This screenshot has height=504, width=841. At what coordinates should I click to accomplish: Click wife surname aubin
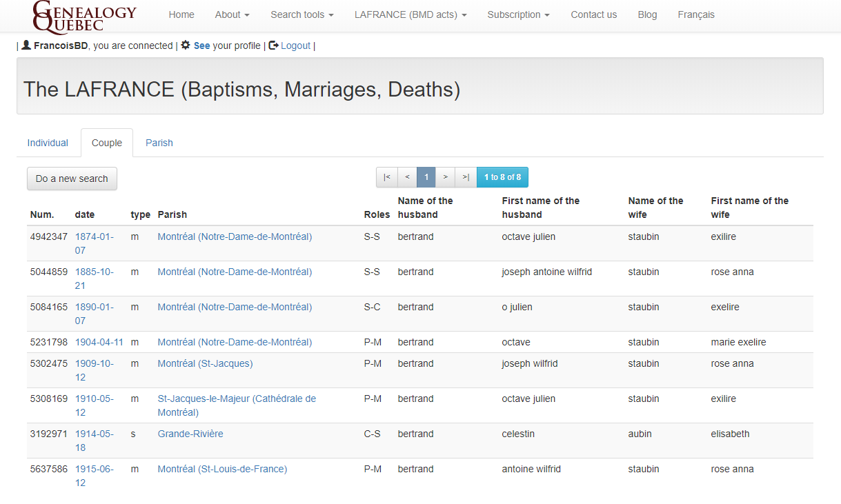(x=640, y=434)
